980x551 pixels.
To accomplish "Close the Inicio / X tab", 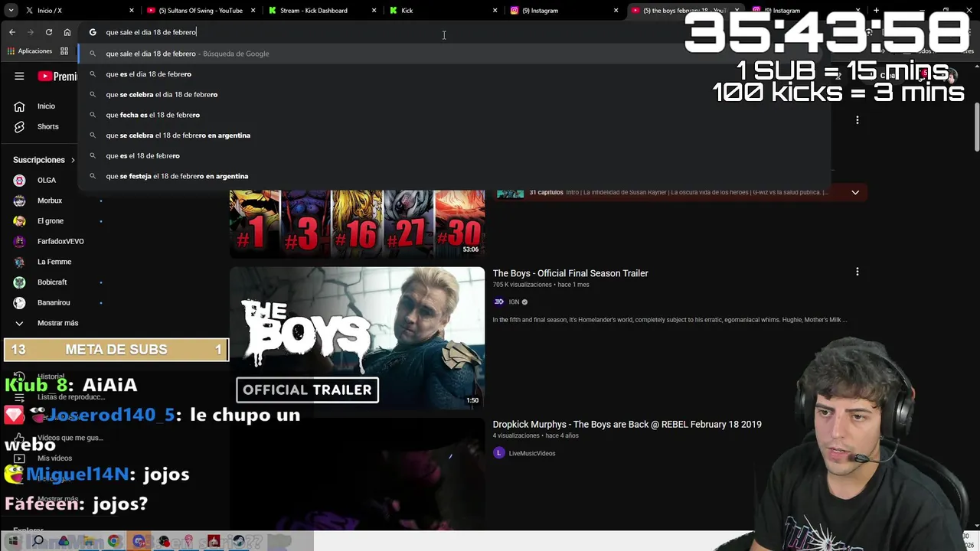I will 132,11.
